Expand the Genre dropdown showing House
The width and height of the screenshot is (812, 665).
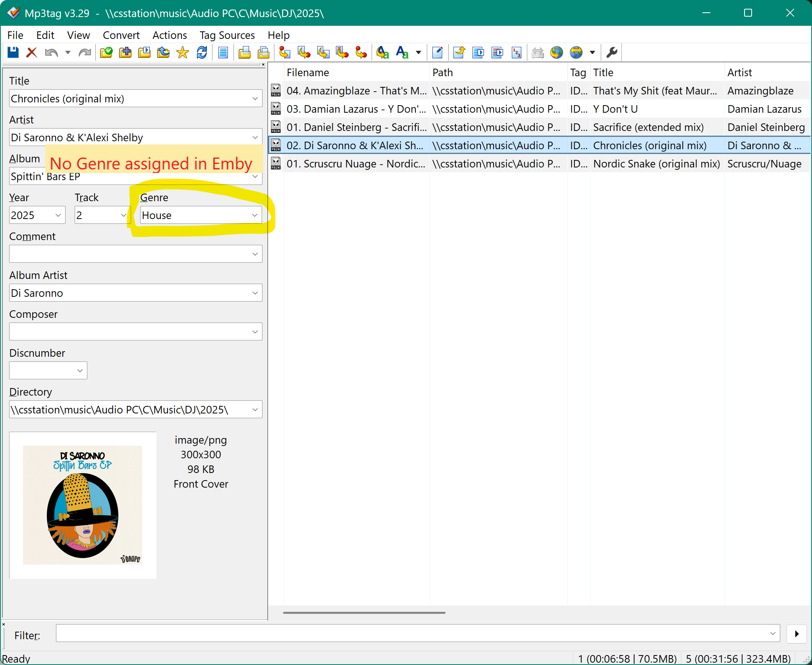(x=255, y=215)
